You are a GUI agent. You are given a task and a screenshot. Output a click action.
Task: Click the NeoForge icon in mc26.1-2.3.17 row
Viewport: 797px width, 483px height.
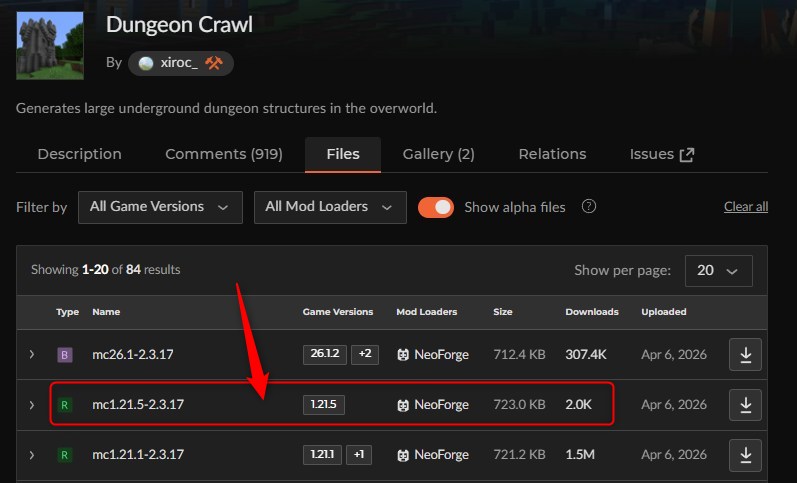coord(403,355)
